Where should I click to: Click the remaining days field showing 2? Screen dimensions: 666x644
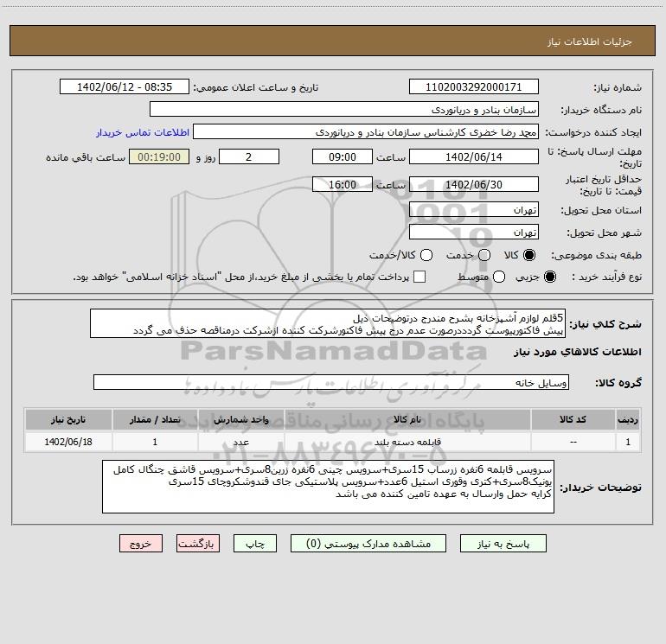tap(249, 156)
